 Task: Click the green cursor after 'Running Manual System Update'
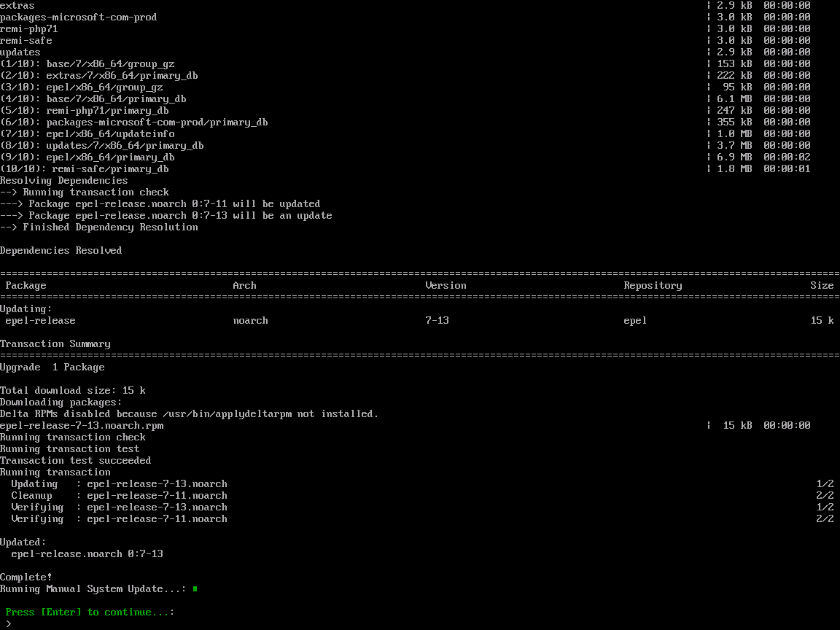[195, 588]
